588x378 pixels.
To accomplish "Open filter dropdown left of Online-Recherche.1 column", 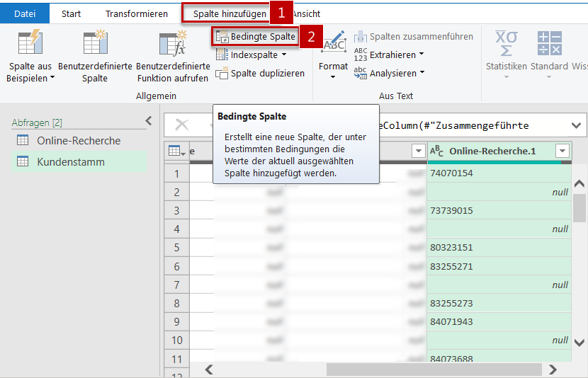I will (x=418, y=151).
